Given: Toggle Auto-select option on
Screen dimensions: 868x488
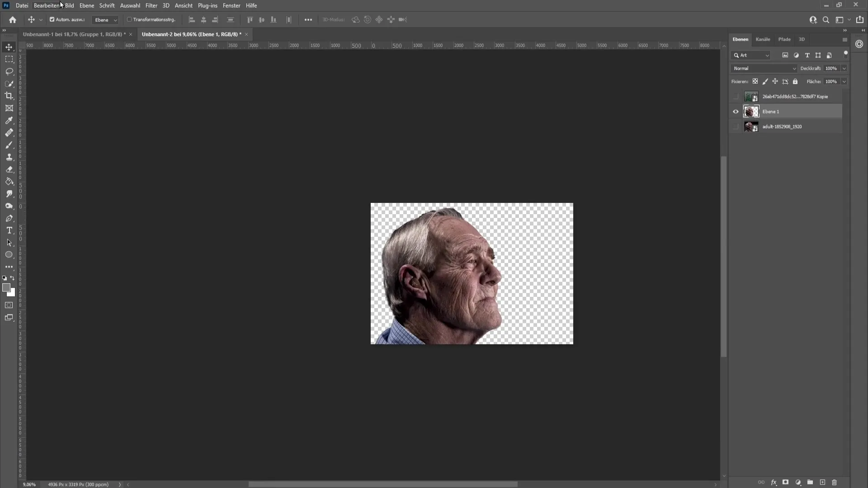Looking at the screenshot, I should (x=52, y=20).
